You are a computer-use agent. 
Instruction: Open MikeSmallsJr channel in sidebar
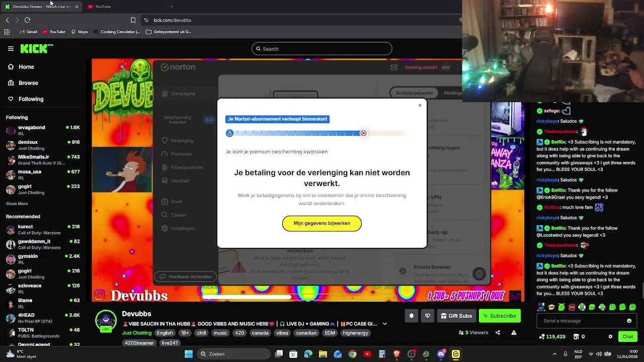(x=43, y=160)
